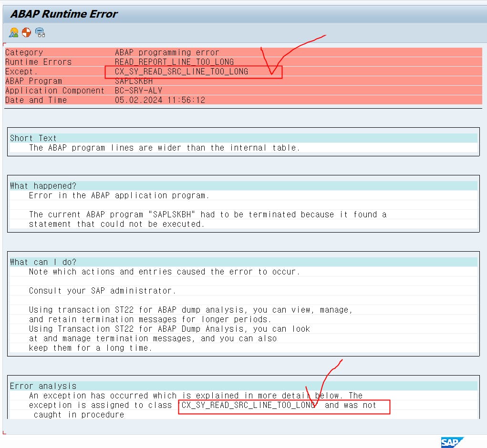
Task: Click line 'Error in the ABAP application program.'
Action: point(119,195)
